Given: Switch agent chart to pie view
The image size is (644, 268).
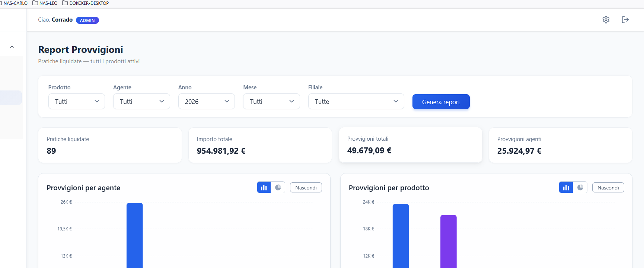Looking at the screenshot, I should tap(278, 188).
